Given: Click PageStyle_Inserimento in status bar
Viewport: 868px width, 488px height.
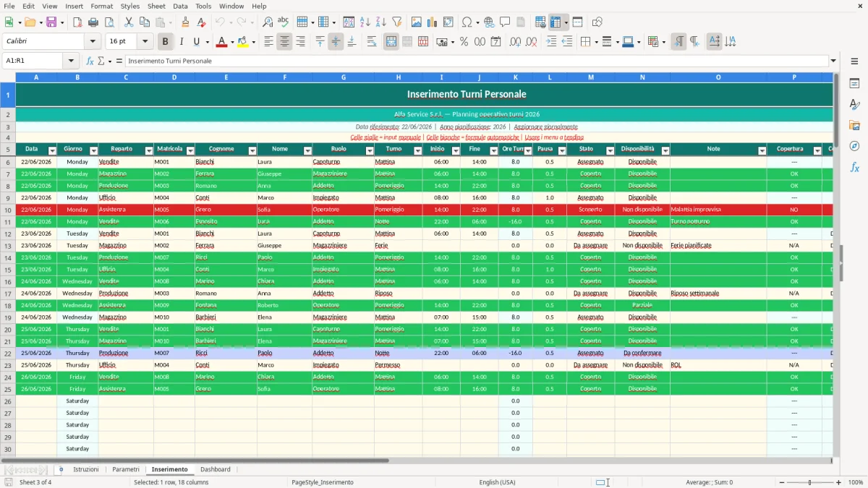Looking at the screenshot, I should [x=323, y=482].
